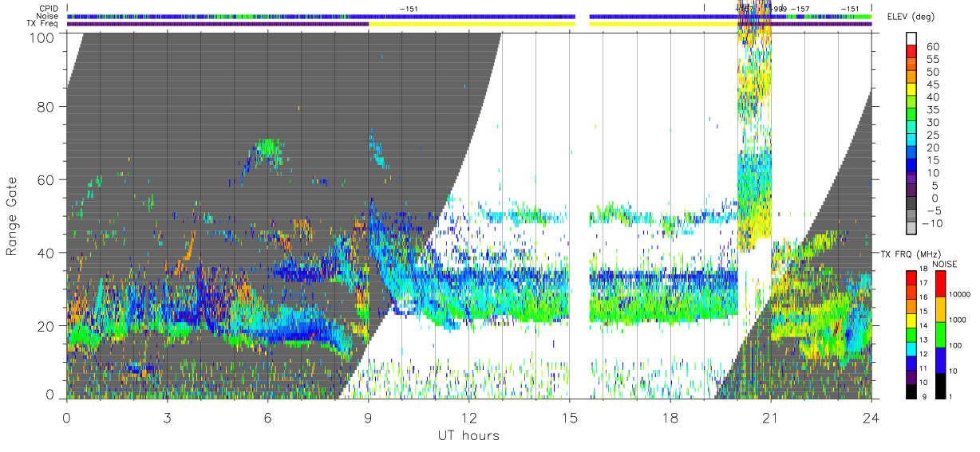Screen dimensions: 980x452
Task: Click the 'Range Gate' y-axis title
Action: [x=12, y=216]
